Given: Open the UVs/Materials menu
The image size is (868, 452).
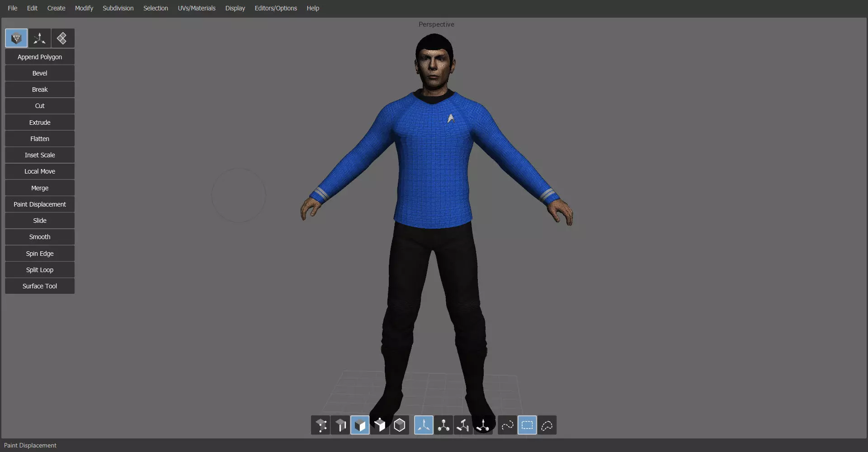Looking at the screenshot, I should (197, 8).
